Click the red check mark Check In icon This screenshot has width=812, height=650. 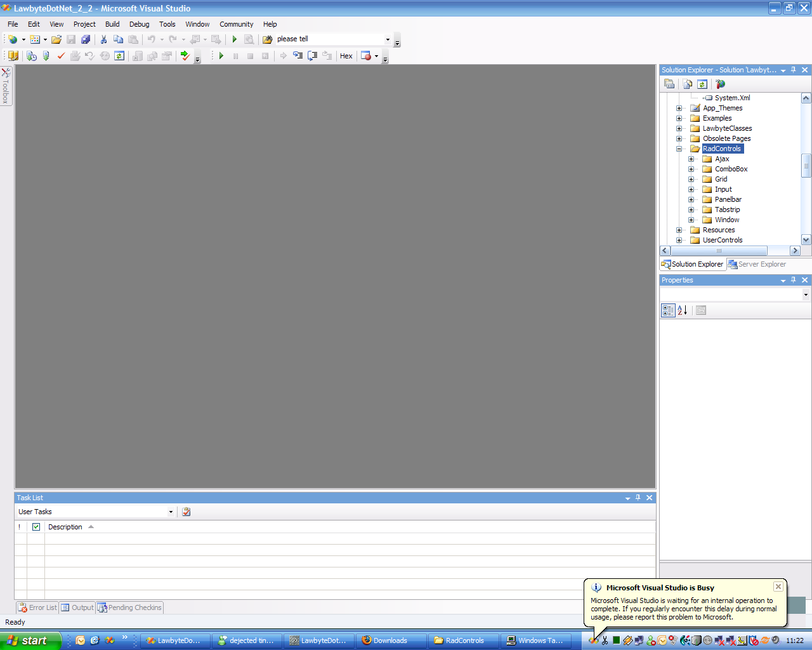point(61,56)
